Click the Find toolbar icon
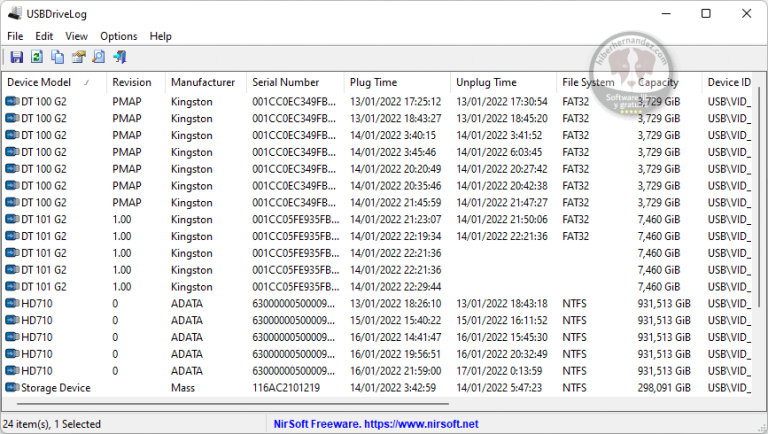Screen dimensions: 768x434 click(x=99, y=57)
